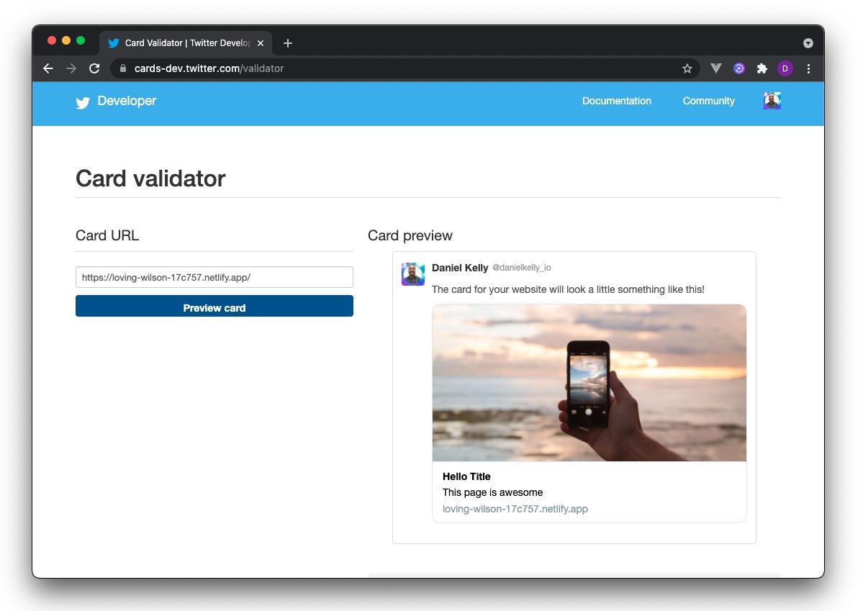
Task: Open a new browser tab
Action: pos(288,43)
